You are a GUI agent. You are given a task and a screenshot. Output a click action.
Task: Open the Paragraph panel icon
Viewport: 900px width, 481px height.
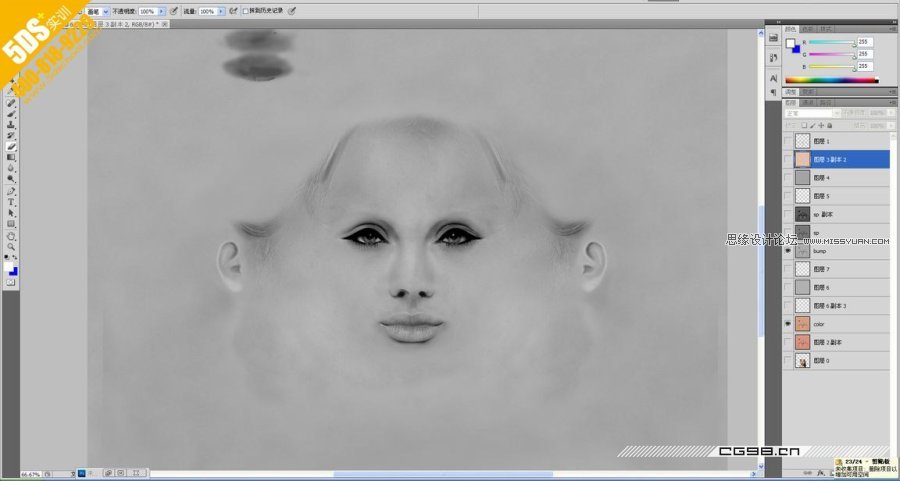(x=772, y=90)
